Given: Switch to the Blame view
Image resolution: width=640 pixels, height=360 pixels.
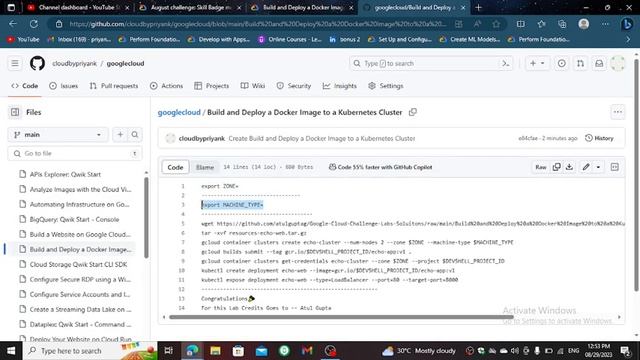Looking at the screenshot, I should click(x=205, y=167).
